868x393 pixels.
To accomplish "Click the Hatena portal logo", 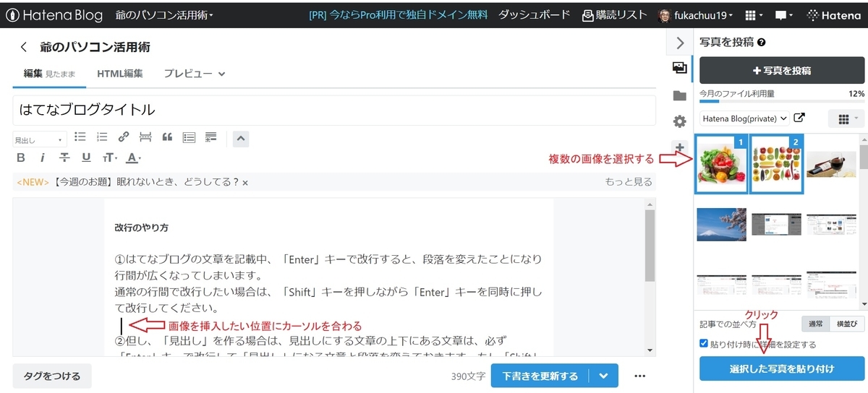I will coord(833,14).
